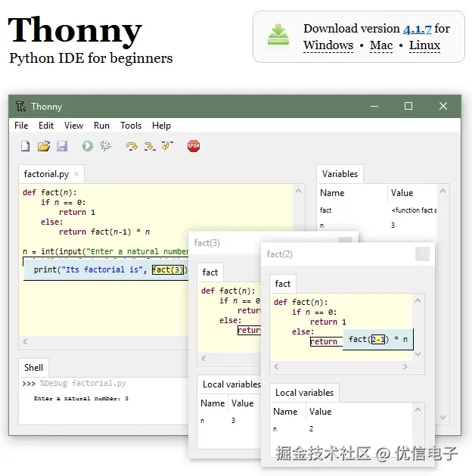Viewport: 472px width, 476px height.
Task: Click highlighted 2-1 expression in fact(2)
Action: tap(378, 339)
